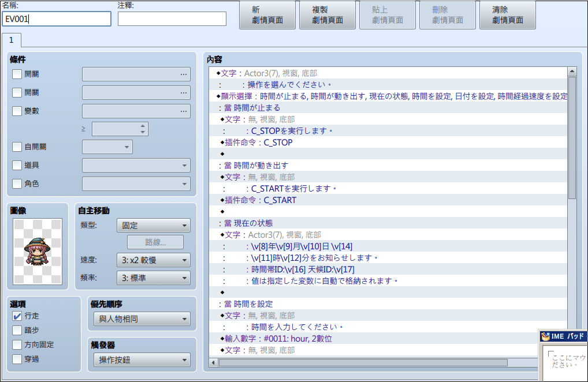Open the second 開關 switch selector ellipsis
This screenshot has height=382, width=588.
click(x=183, y=92)
